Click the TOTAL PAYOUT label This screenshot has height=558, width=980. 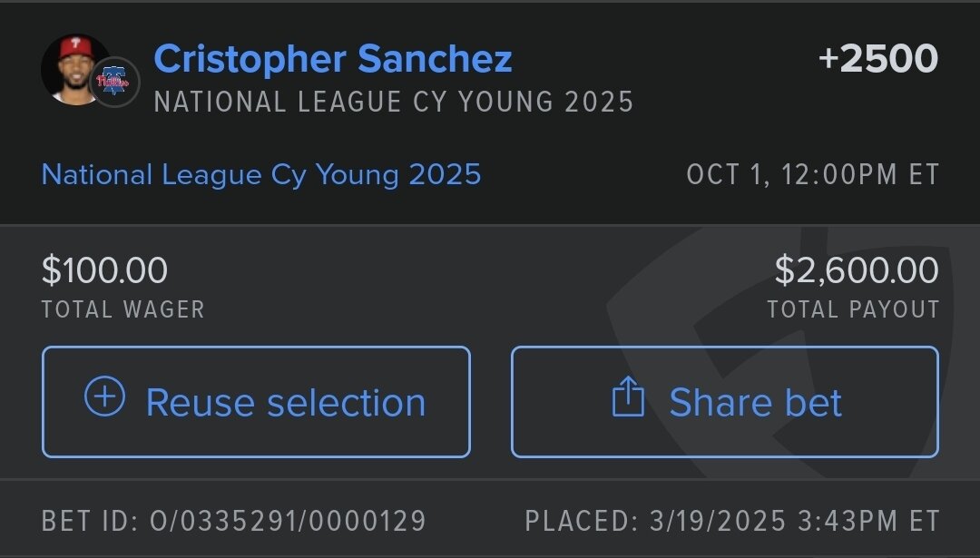tap(853, 309)
